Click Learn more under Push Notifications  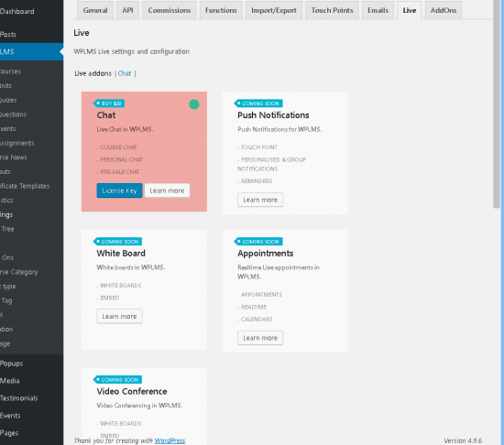click(x=260, y=200)
